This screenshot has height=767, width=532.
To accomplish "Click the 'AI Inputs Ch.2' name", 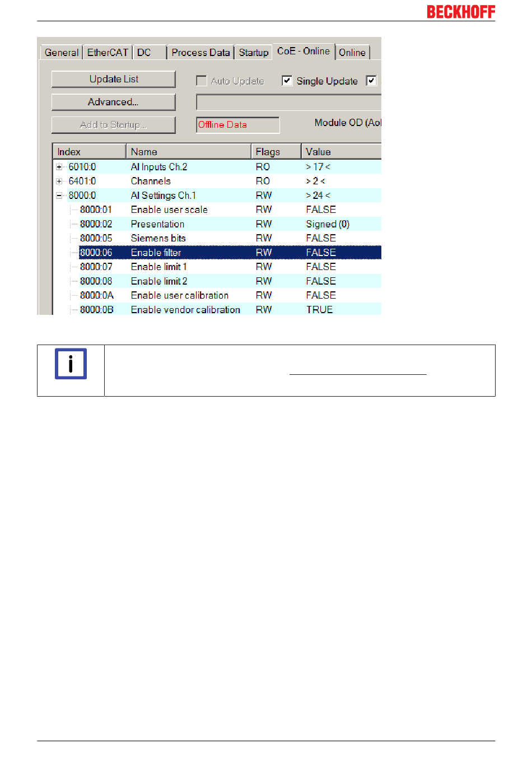I will (159, 167).
